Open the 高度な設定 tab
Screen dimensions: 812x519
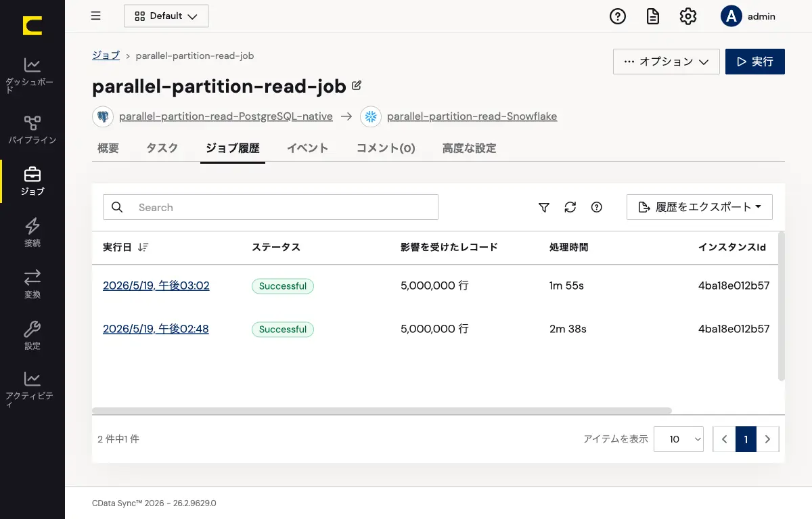(x=470, y=148)
